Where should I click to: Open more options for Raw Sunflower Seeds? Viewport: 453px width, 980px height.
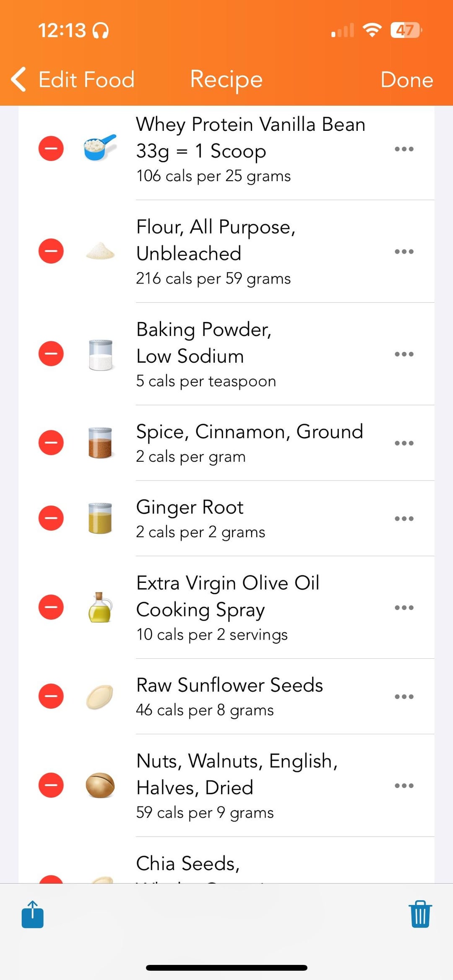point(404,696)
